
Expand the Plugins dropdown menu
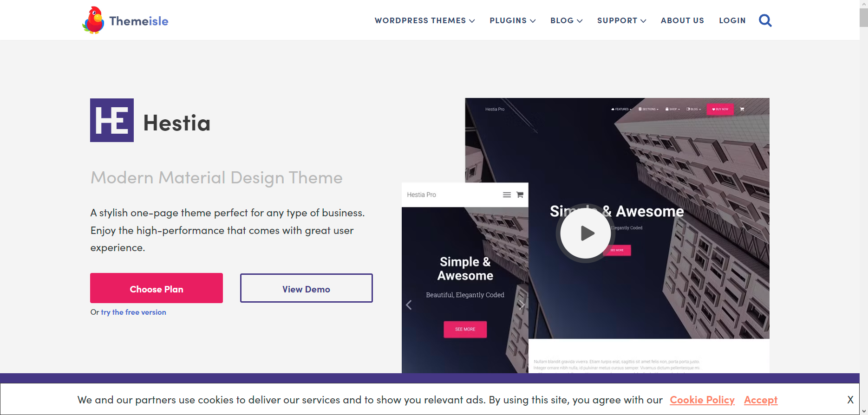(513, 20)
